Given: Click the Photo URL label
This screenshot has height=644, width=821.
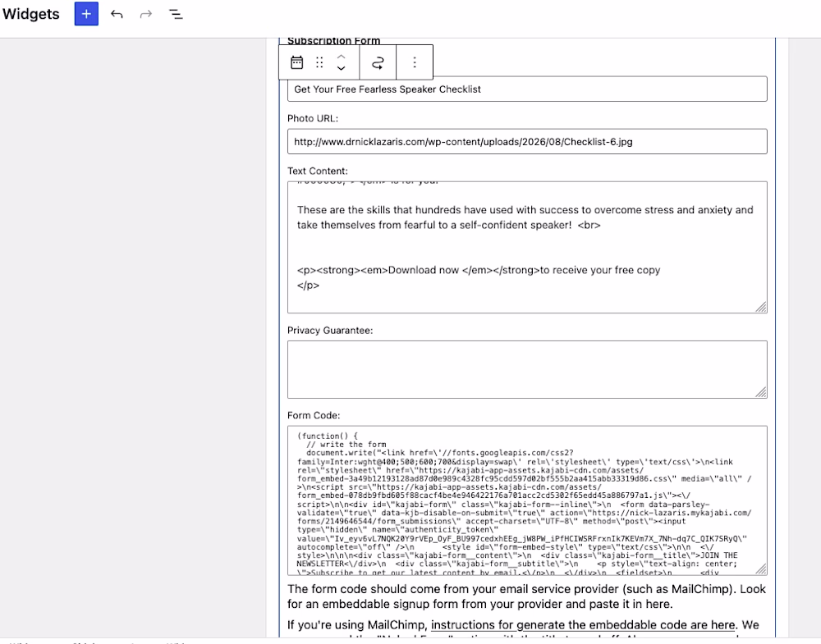Looking at the screenshot, I should coord(313,118).
